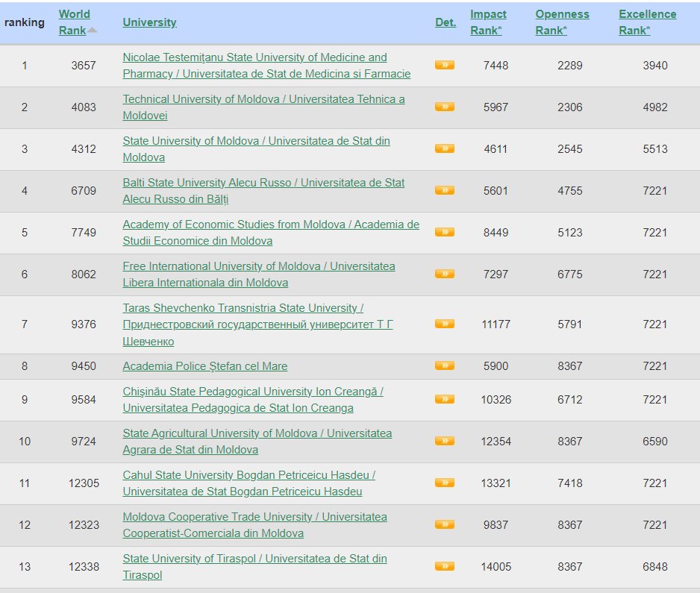
Task: Open Taras Shevchenko Transnistria State University link
Action: click(257, 324)
